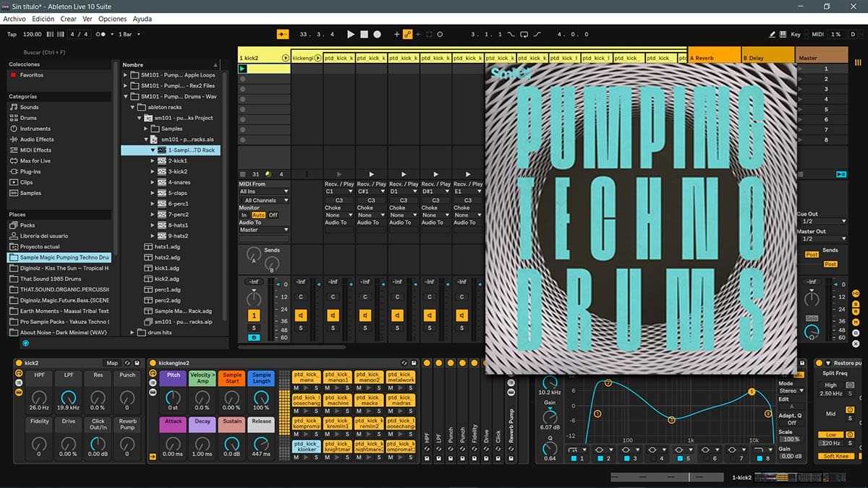868x488 pixels.
Task: Stop playback with the transport Stop button
Action: coord(365,34)
